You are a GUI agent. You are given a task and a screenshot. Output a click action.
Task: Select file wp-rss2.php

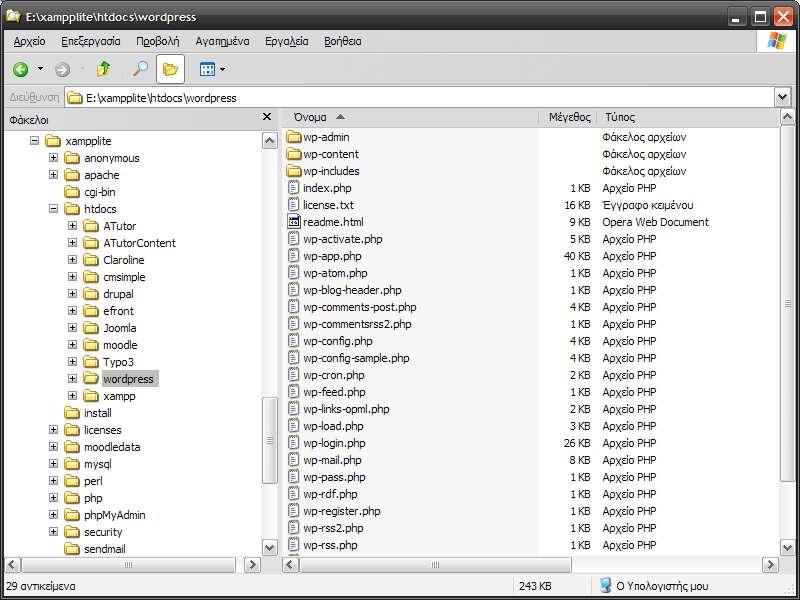coord(333,528)
